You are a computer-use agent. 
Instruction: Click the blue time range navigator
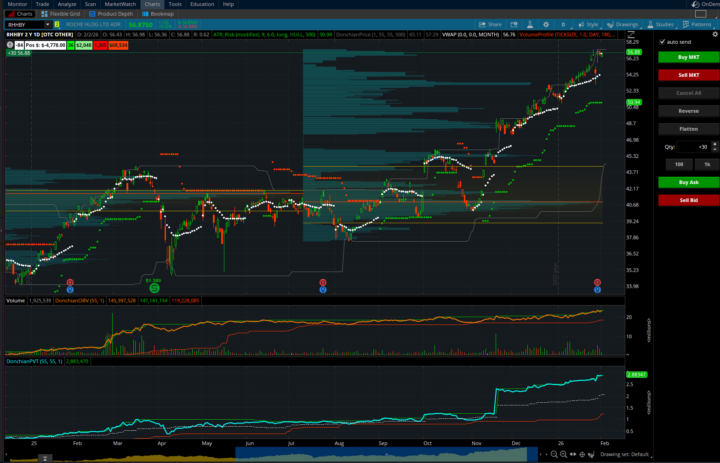coord(386,454)
